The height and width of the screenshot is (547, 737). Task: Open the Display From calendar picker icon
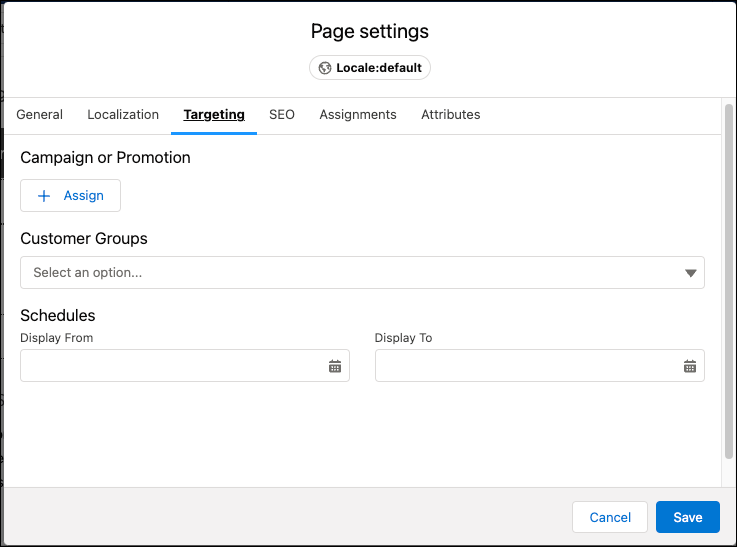click(x=335, y=366)
